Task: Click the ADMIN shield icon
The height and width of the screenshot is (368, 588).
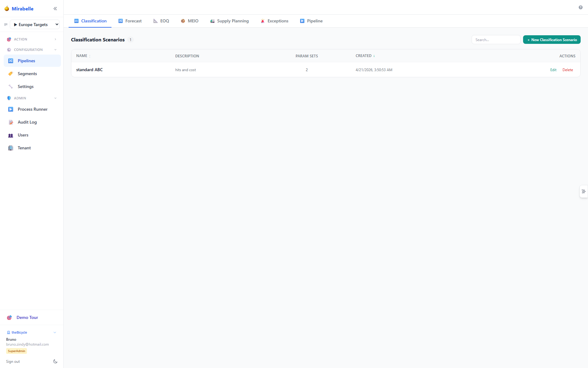Action: [x=9, y=98]
